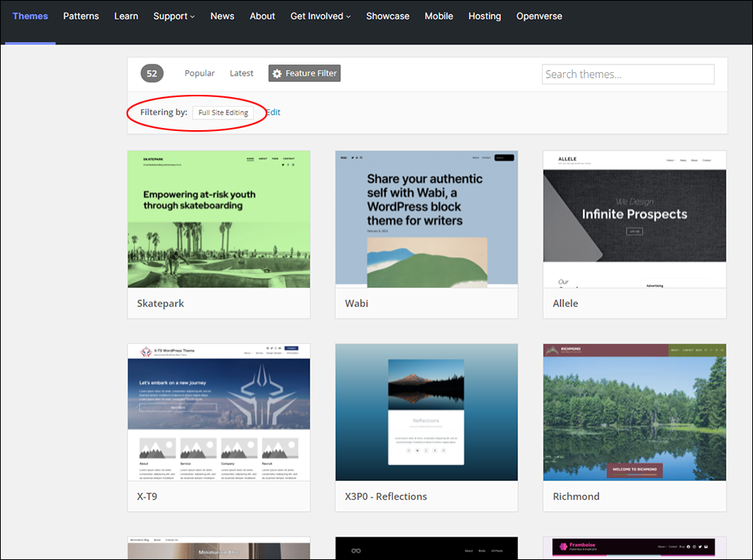This screenshot has height=560, width=753.
Task: Expand the Support dropdown menu
Action: click(x=174, y=17)
